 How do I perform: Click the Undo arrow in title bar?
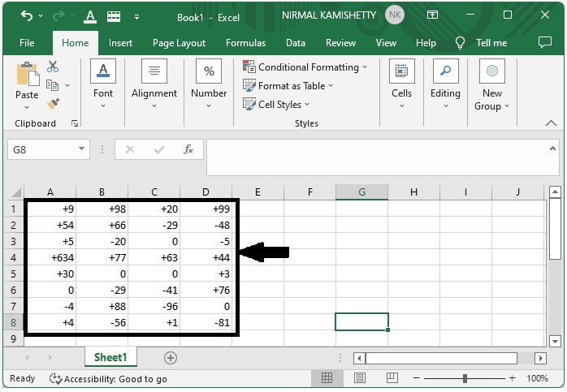point(26,15)
